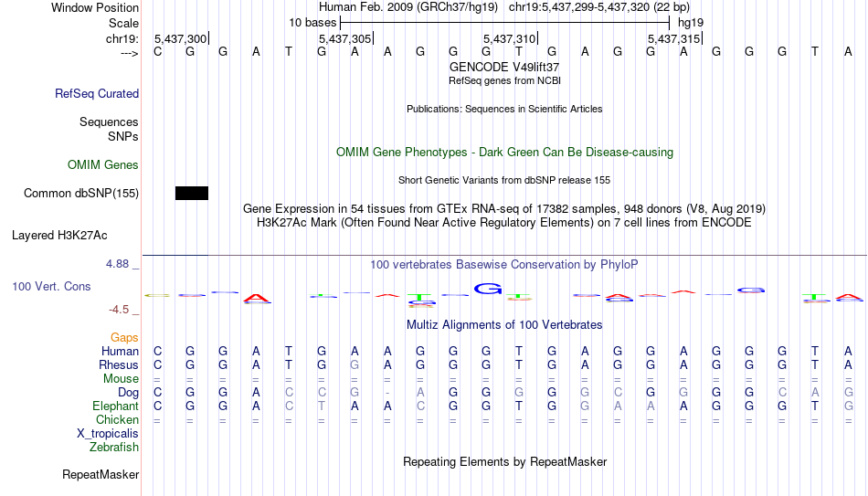
Task: Click position label 5,437,310
Action: point(509,38)
